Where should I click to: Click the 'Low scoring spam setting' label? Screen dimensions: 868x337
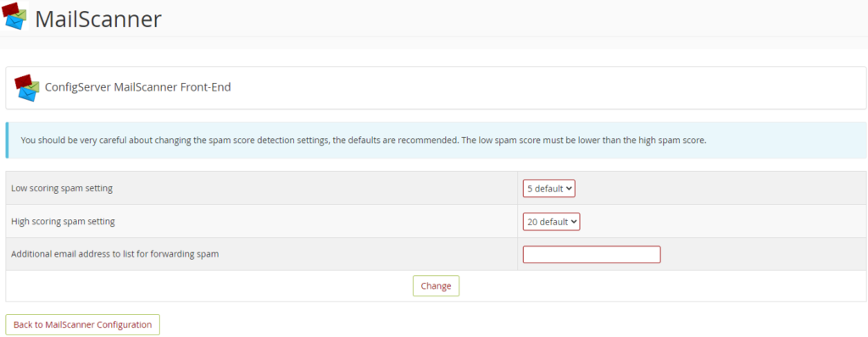pos(62,188)
